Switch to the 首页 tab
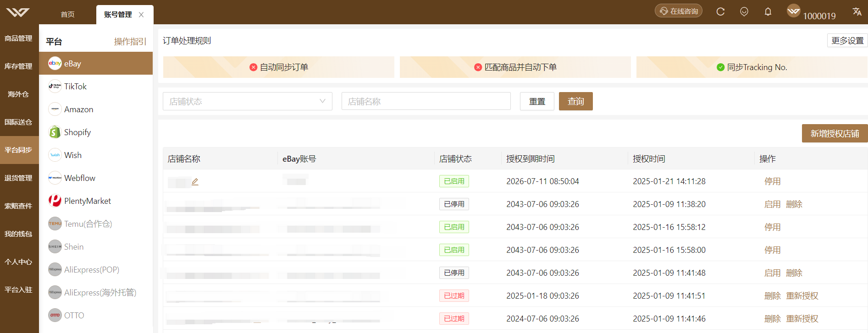This screenshot has height=333, width=868. click(68, 15)
